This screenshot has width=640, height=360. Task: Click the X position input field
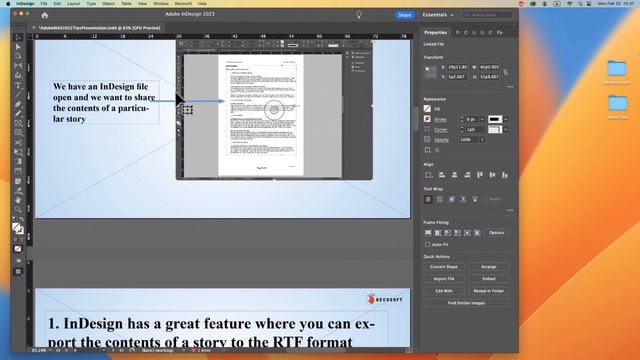(457, 67)
